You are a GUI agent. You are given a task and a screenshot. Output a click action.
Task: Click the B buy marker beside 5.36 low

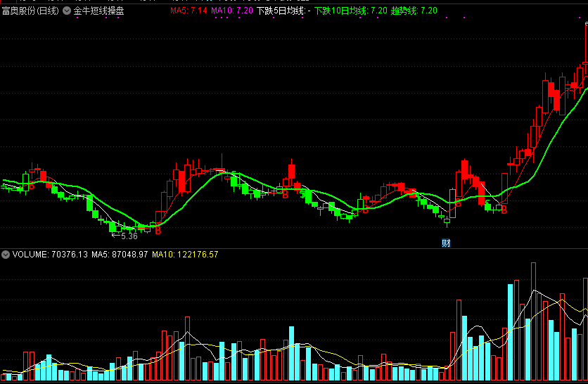pos(158,230)
